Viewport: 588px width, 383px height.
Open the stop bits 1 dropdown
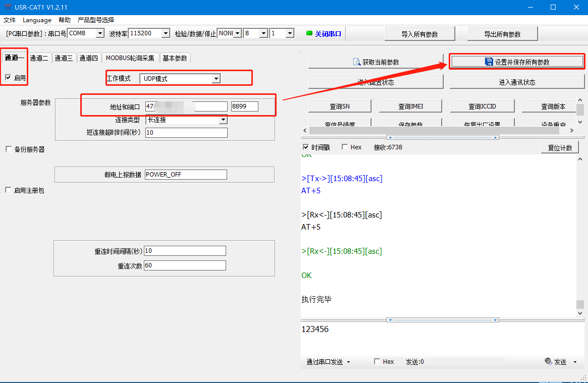click(x=290, y=33)
